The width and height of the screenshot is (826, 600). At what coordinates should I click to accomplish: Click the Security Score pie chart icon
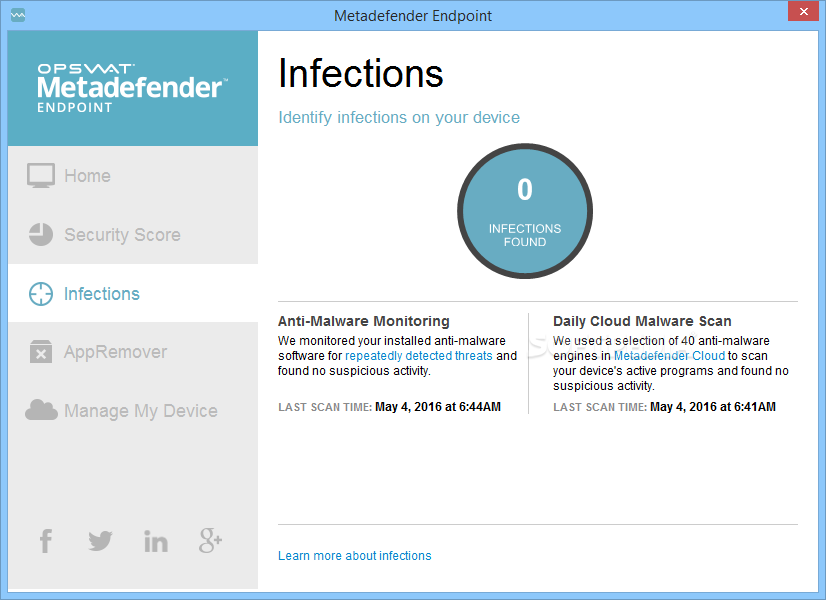click(x=41, y=234)
